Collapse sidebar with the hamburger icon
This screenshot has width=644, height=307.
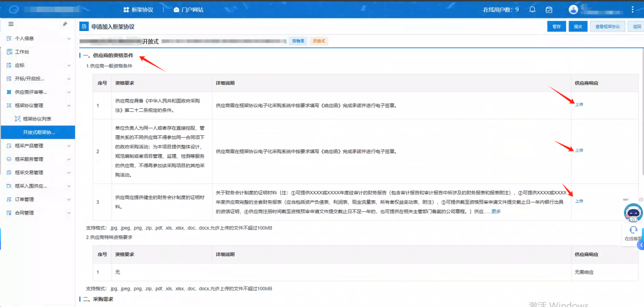click(11, 24)
